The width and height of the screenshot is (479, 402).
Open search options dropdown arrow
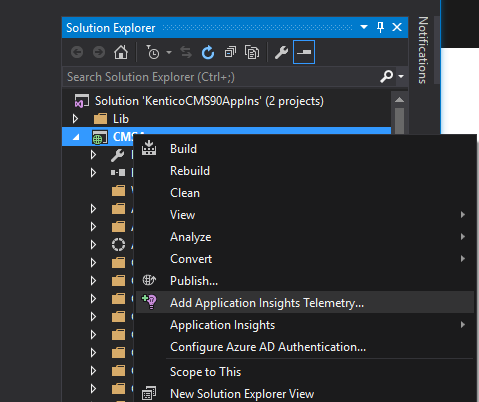(401, 77)
